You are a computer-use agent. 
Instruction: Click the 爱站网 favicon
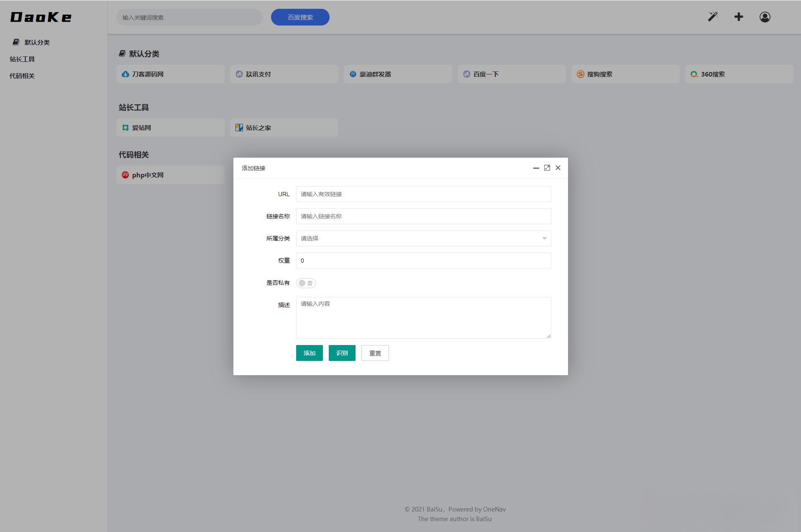pos(125,128)
